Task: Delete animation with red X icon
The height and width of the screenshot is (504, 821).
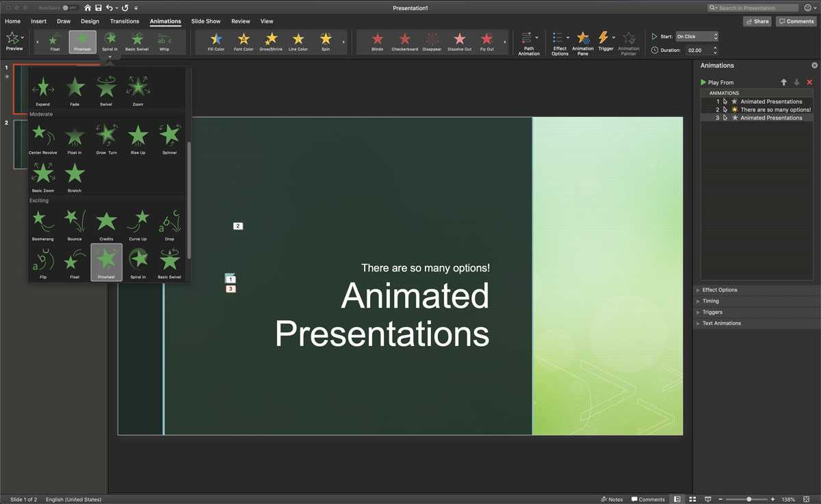Action: 809,82
